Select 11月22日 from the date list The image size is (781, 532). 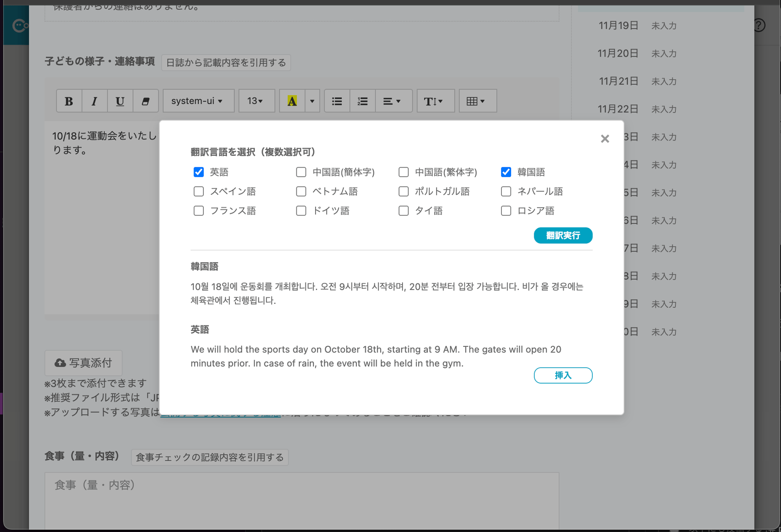coord(618,109)
